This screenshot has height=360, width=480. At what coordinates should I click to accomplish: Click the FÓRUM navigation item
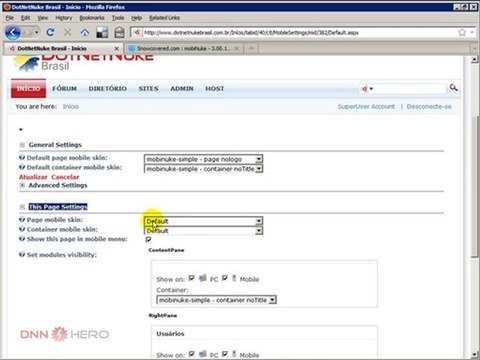tap(65, 89)
